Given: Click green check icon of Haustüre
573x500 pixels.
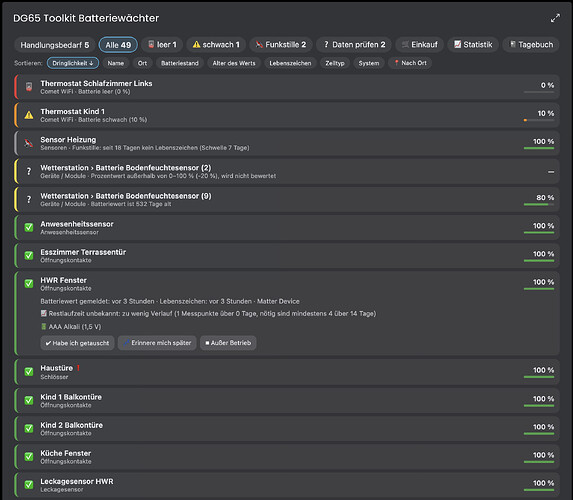Looking at the screenshot, I should 29,372.
